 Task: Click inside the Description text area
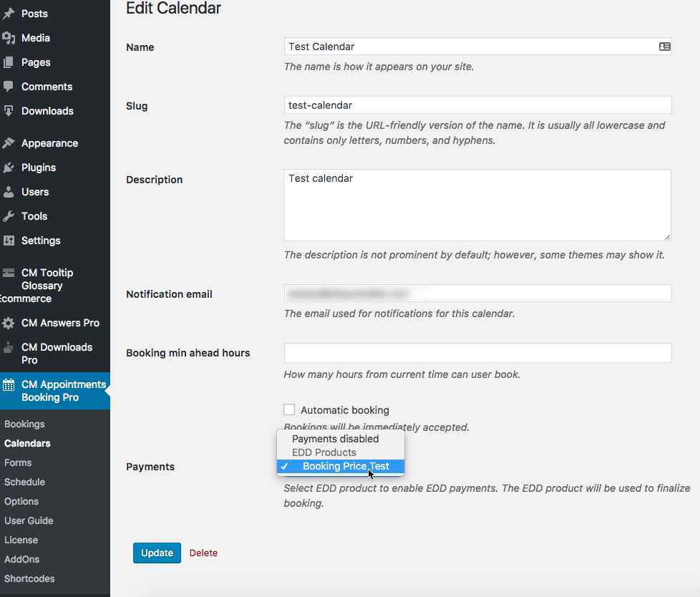[477, 205]
